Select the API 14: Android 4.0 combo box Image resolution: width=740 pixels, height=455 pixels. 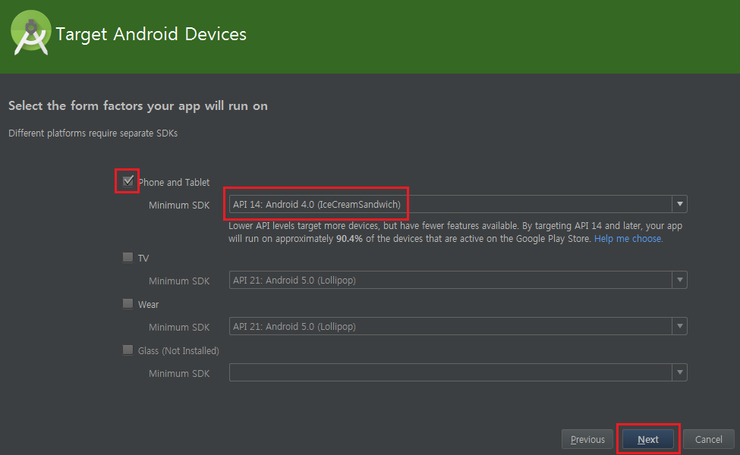click(458, 204)
